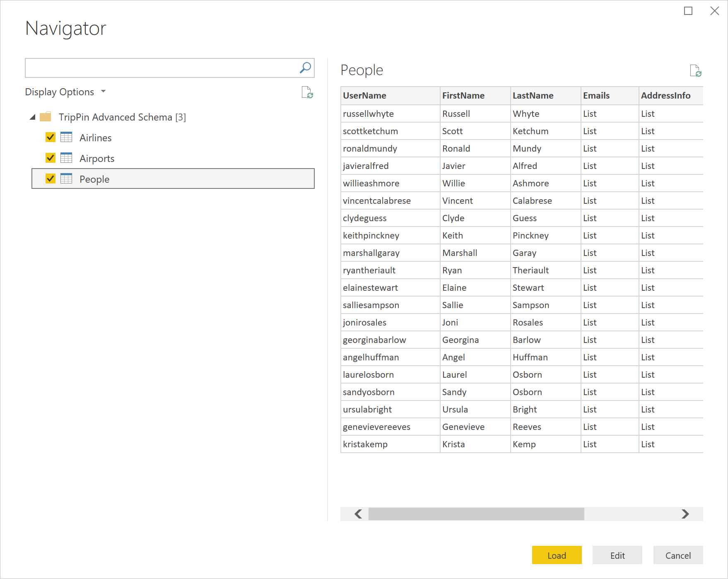The image size is (728, 579).
Task: Click the table icon next to People
Action: [66, 179]
